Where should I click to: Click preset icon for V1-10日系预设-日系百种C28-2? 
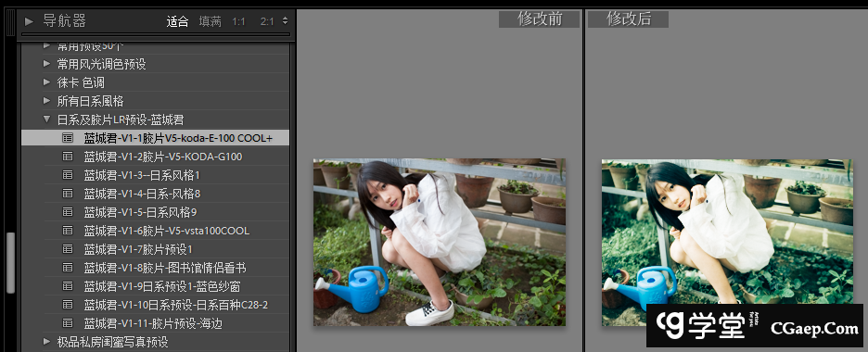pos(68,305)
